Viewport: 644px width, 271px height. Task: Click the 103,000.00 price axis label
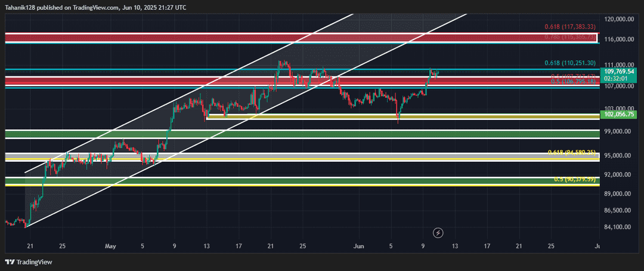(620, 109)
